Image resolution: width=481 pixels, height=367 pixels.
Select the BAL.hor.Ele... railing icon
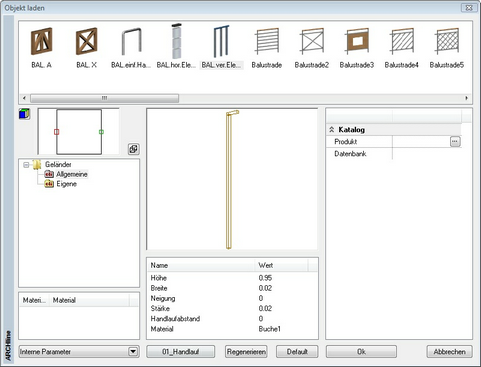coord(176,41)
